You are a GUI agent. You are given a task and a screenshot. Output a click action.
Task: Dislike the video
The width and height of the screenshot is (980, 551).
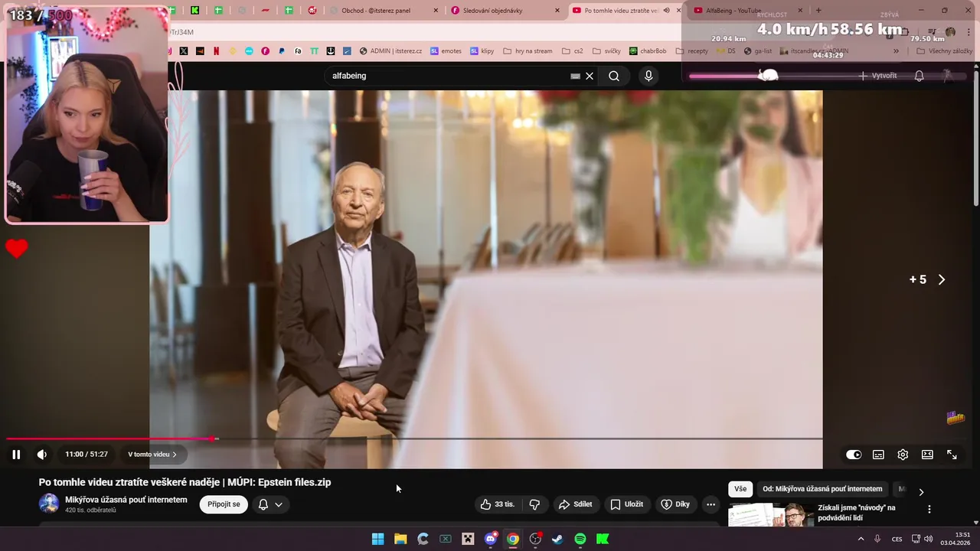pyautogui.click(x=535, y=504)
